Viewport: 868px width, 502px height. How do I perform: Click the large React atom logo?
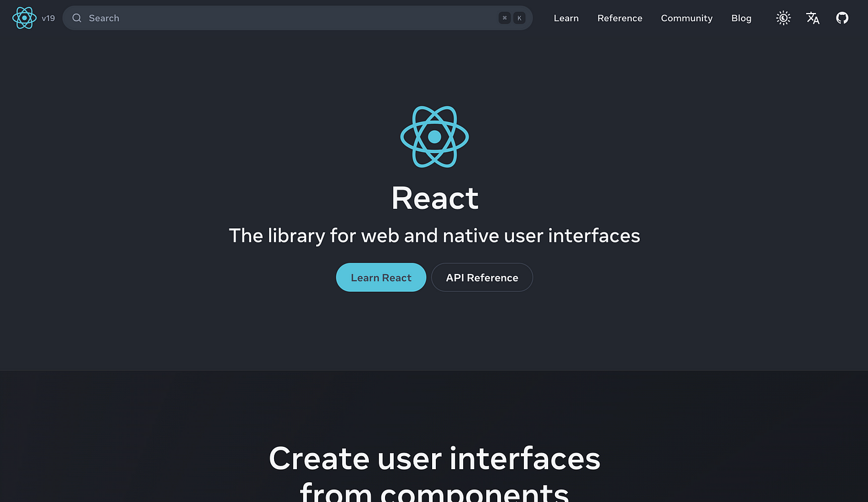pos(435,136)
